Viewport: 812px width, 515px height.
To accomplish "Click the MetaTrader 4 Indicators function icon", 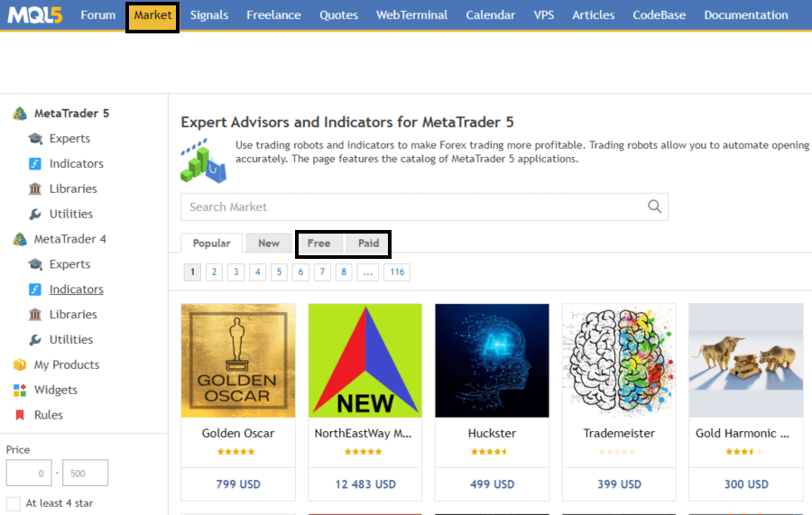I will click(x=34, y=290).
